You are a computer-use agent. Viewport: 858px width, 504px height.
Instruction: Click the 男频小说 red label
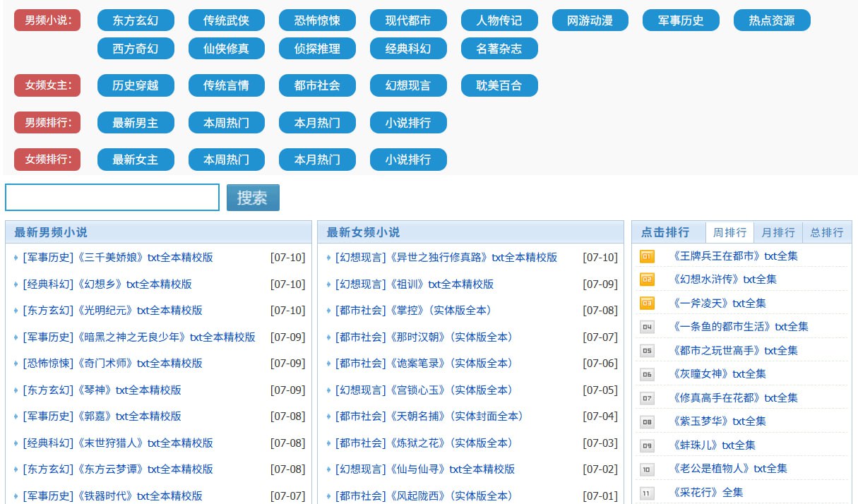pos(48,20)
